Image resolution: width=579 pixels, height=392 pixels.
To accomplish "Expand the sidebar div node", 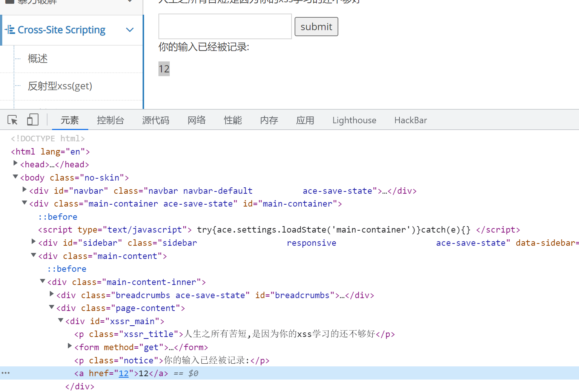I will [x=34, y=241].
